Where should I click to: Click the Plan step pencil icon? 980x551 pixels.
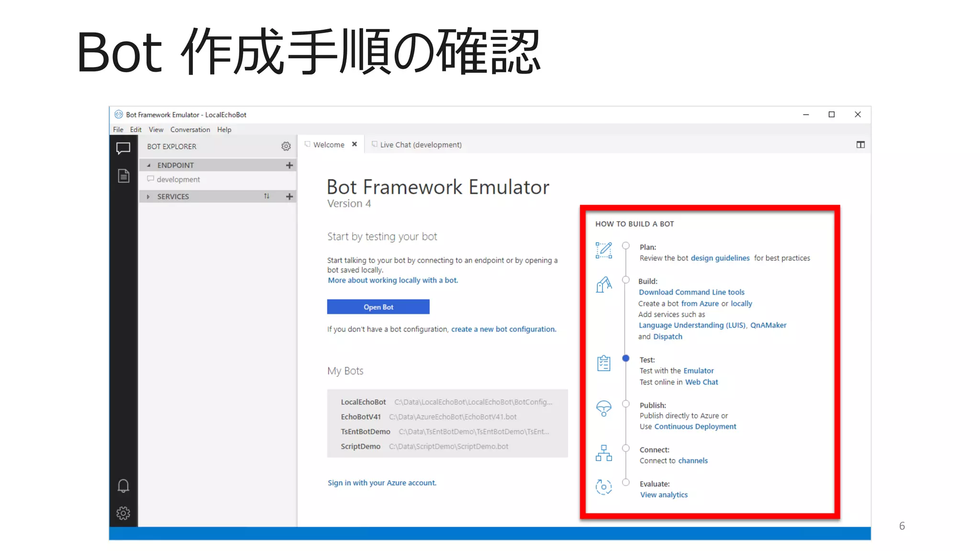click(x=604, y=250)
